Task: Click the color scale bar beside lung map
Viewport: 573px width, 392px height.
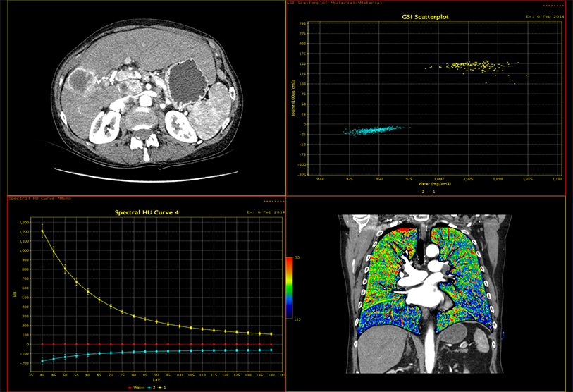Action: click(289, 288)
